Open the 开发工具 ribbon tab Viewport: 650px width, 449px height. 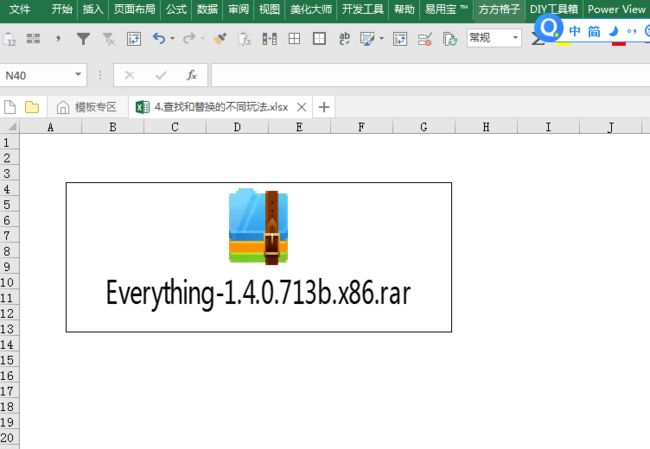click(363, 9)
